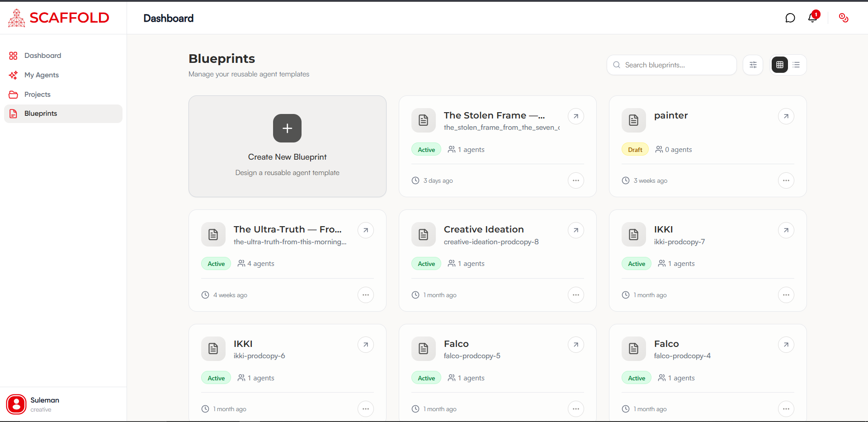Open falco-prodcopy-5 blueprint arrow
Image resolution: width=868 pixels, height=422 pixels.
click(576, 345)
